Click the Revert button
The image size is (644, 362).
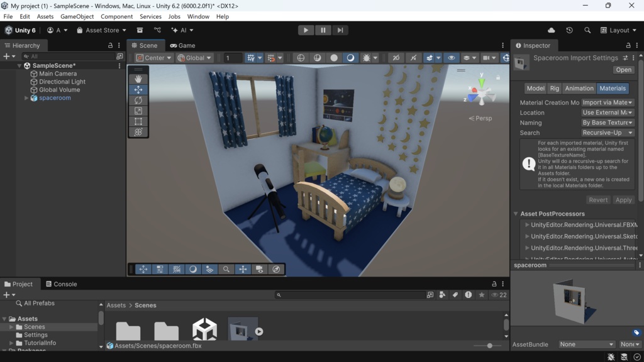click(598, 200)
